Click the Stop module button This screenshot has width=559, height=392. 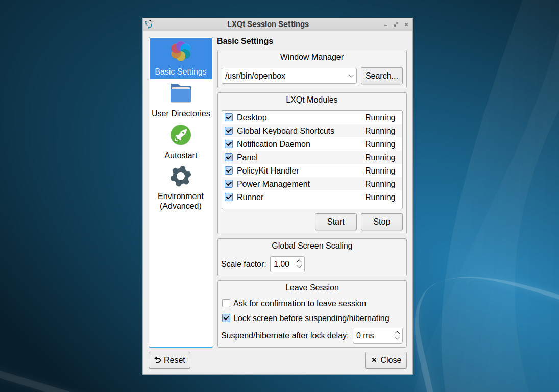tap(382, 222)
